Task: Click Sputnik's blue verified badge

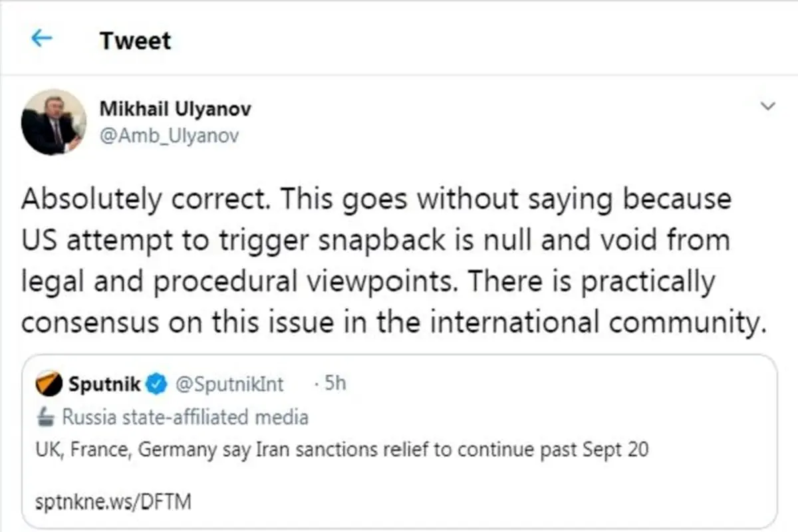Action: (x=157, y=384)
